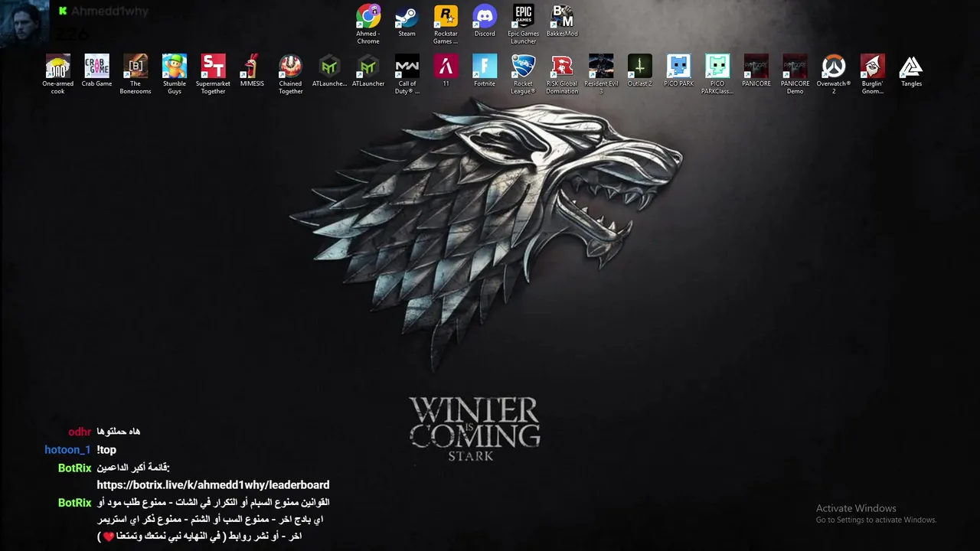Click the Call of Duty shortcut

coord(407,74)
